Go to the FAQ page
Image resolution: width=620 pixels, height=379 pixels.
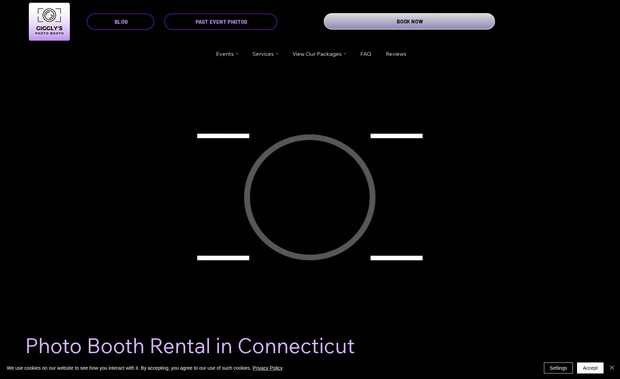[x=366, y=54]
